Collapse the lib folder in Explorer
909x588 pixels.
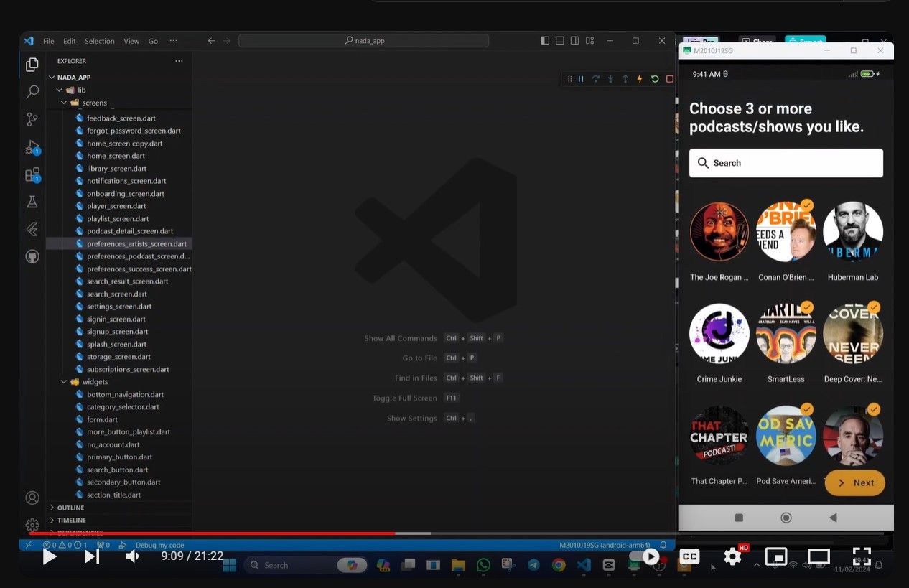point(59,90)
